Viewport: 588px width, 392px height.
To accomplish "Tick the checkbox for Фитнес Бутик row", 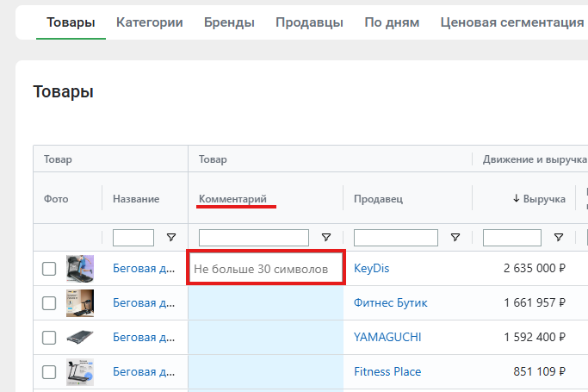I will click(49, 303).
